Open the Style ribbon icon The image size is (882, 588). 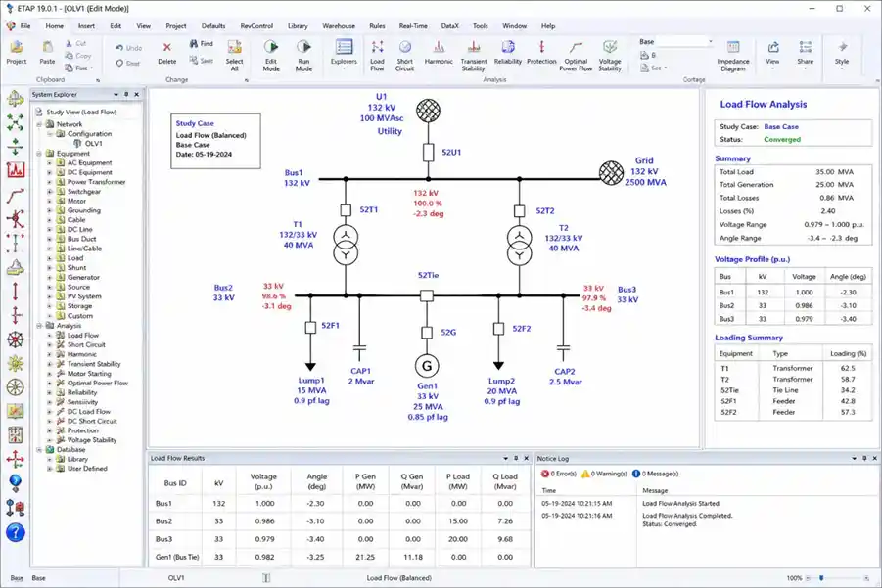coord(842,54)
